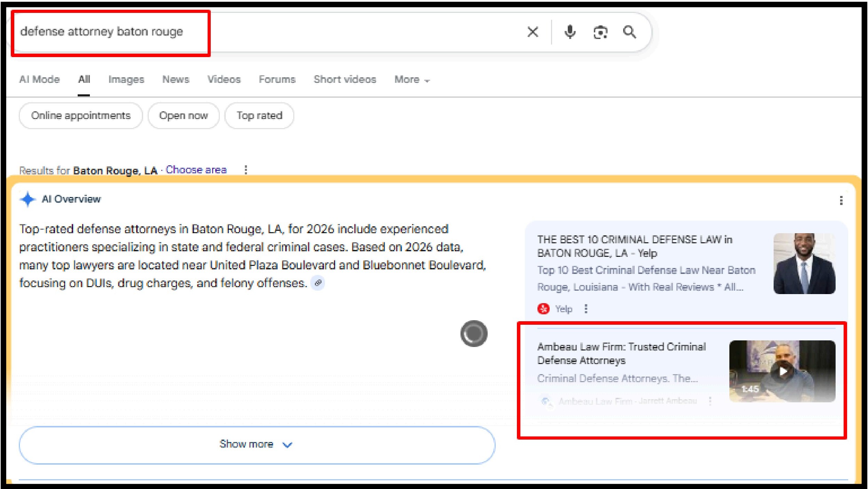Open three-dot menu next to Yelp source
The width and height of the screenshot is (868, 489).
[x=586, y=309]
